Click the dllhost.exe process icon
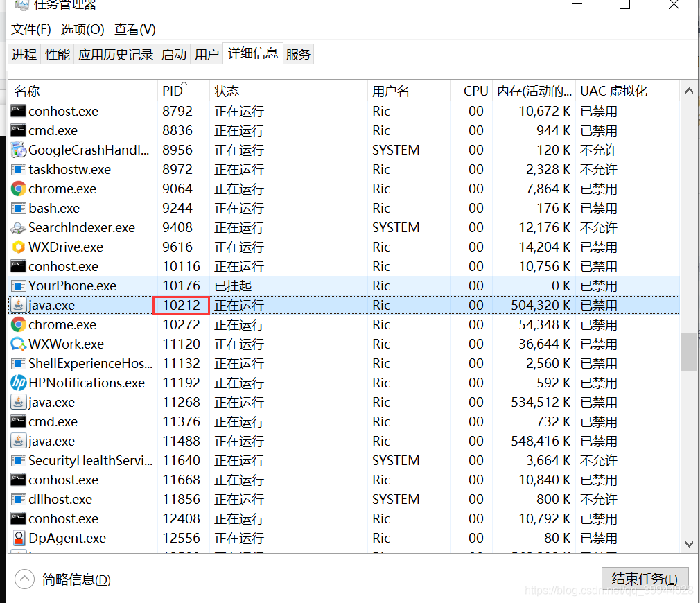This screenshot has width=700, height=603. pos(18,500)
